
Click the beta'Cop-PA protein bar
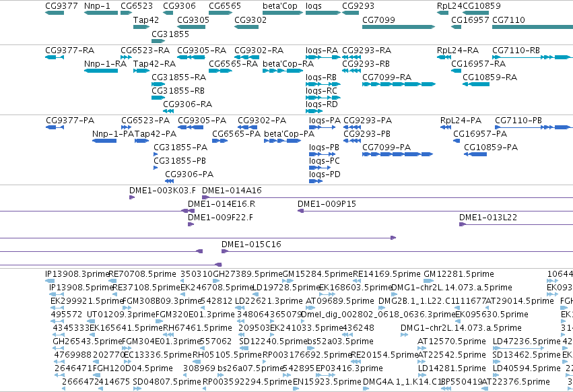tap(283, 141)
